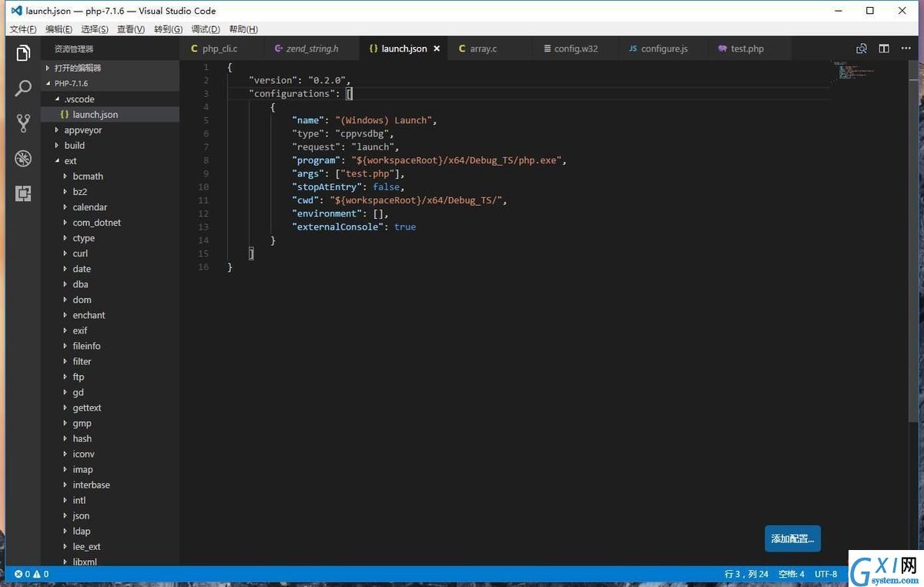Expand the lee_ext folder

point(110,546)
